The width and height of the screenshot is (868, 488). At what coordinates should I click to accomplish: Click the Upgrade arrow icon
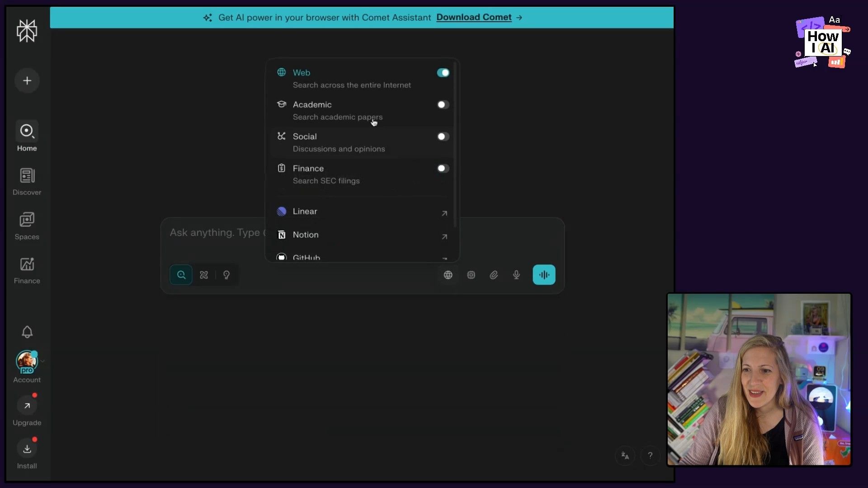[27, 406]
